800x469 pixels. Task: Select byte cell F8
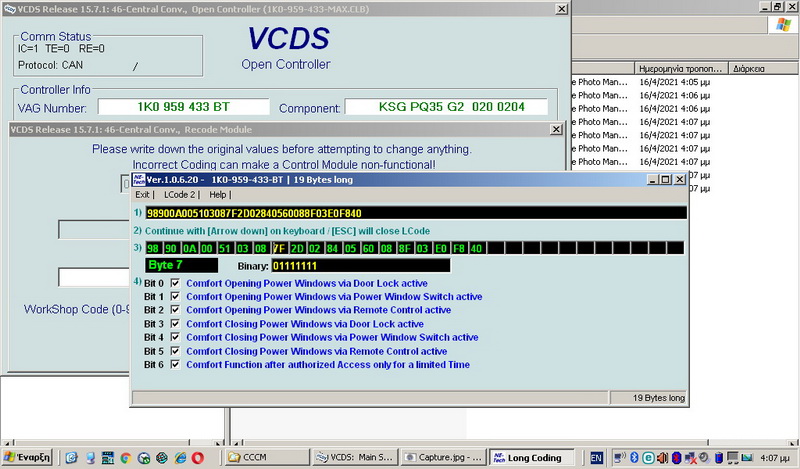pyautogui.click(x=459, y=248)
